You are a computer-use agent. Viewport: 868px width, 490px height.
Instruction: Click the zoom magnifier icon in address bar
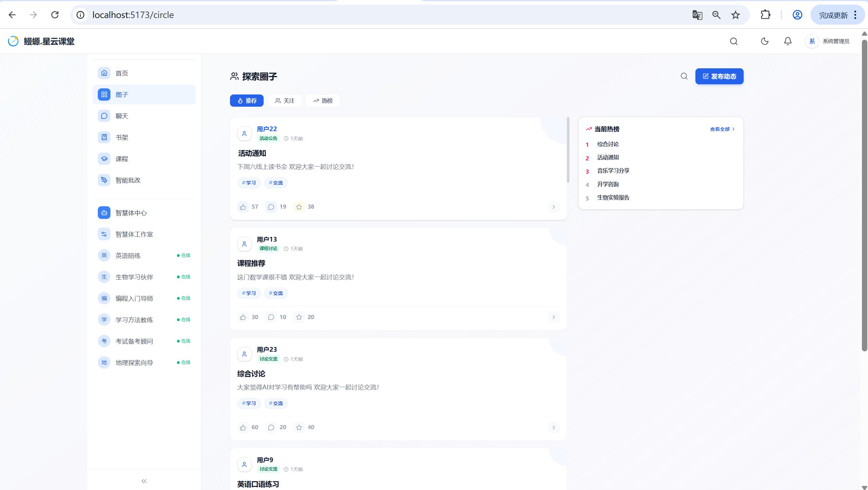(716, 15)
